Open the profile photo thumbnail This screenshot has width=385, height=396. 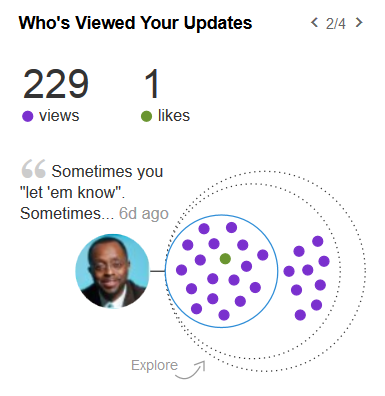coord(112,271)
